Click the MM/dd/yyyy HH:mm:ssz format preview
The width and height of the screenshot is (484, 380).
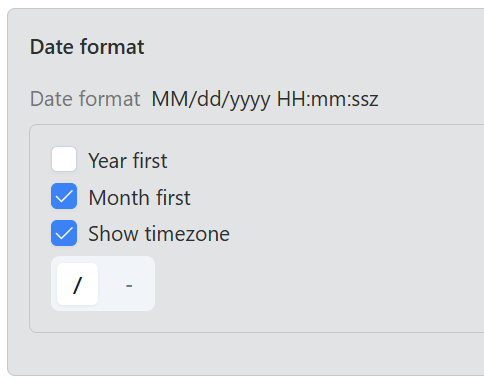pos(265,99)
